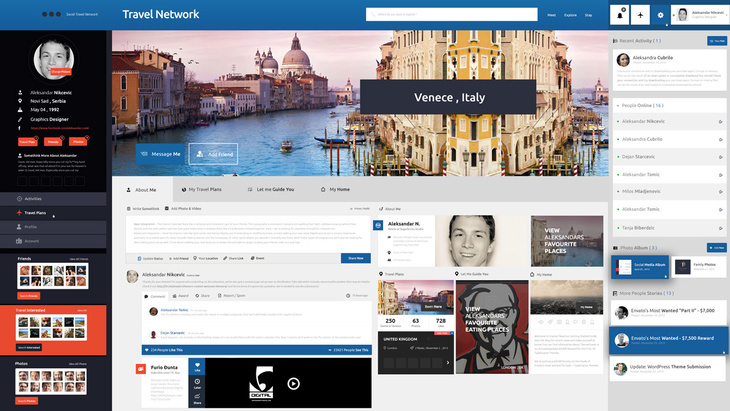Open story Envato's Most Wanted $7,500 Reward
The image size is (730, 411).
669,341
